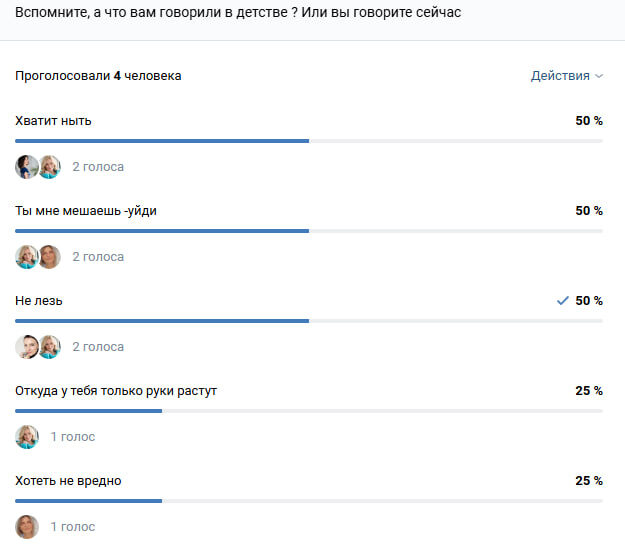625x549 pixels.
Task: Open voter avatar under 'Откуда у тебя только руки растут'
Action: coord(27,437)
